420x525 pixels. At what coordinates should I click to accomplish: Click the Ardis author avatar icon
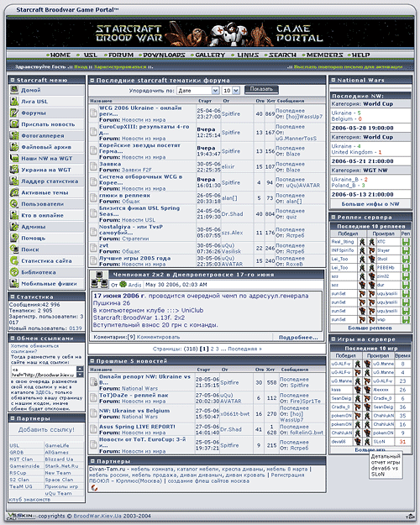coord(123,284)
